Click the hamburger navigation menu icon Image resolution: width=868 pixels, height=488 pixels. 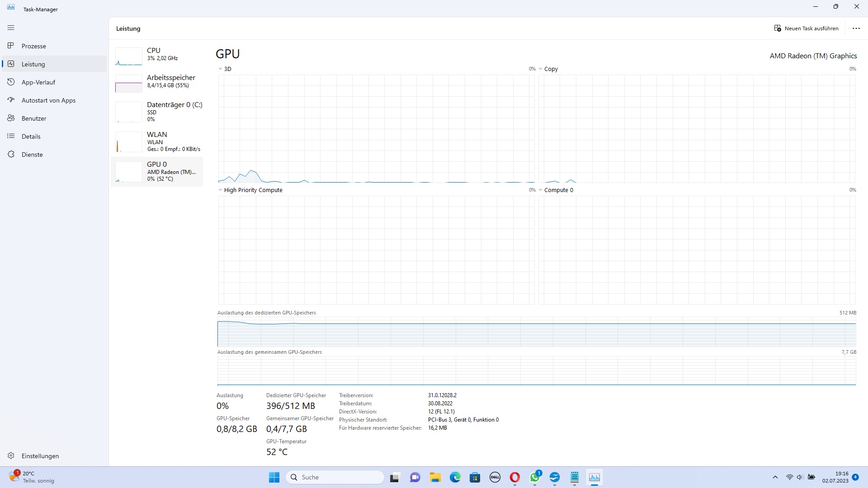[x=11, y=28]
